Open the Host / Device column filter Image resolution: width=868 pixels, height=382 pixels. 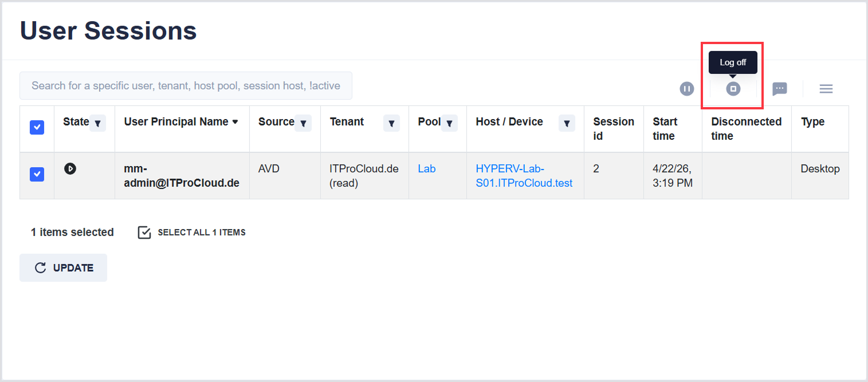567,123
